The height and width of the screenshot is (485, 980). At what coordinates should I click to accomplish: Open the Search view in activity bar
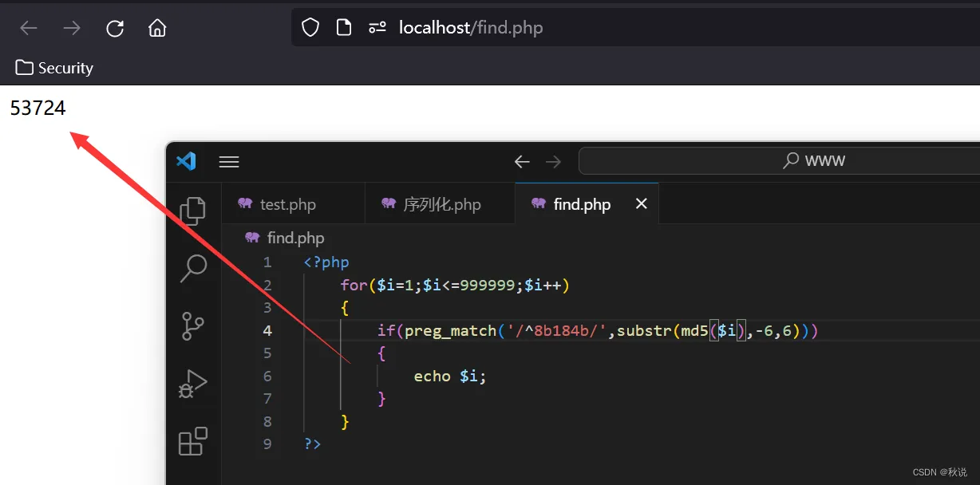192,268
